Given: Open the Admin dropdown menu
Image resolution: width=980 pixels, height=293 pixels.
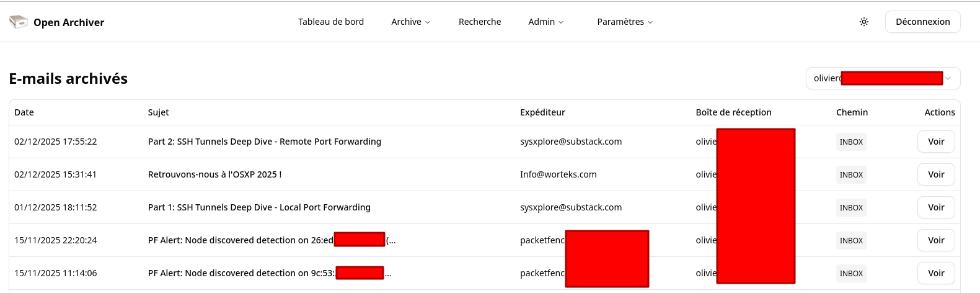Looking at the screenshot, I should tap(545, 22).
